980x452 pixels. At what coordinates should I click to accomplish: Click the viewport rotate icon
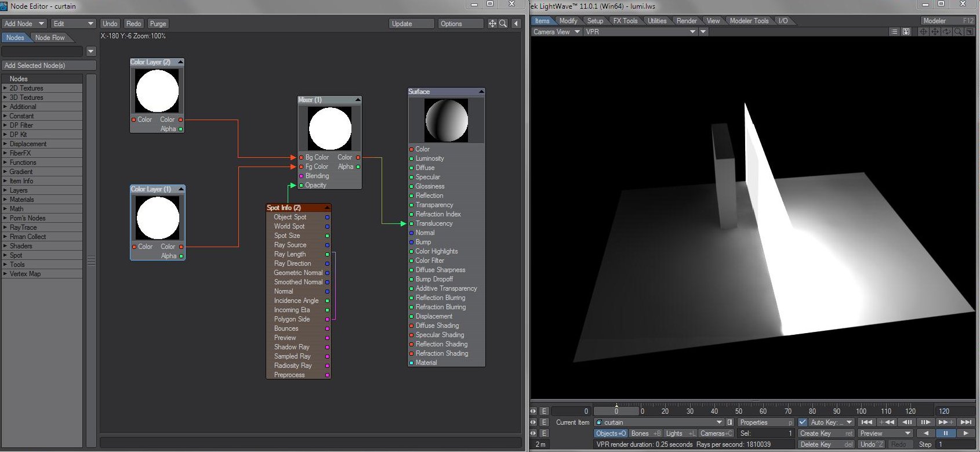[x=946, y=32]
